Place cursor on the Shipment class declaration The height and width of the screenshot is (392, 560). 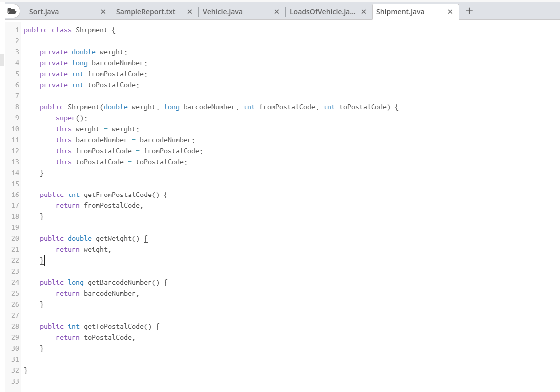92,30
